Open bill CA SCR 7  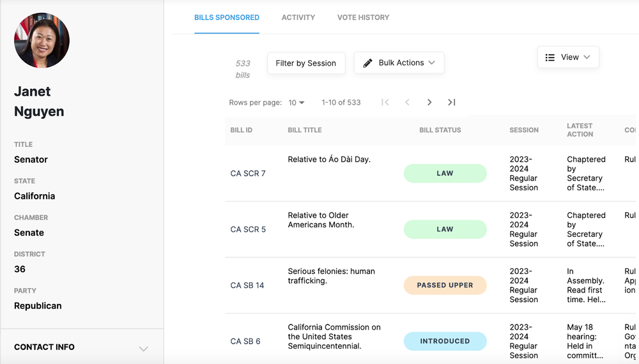[x=248, y=174]
